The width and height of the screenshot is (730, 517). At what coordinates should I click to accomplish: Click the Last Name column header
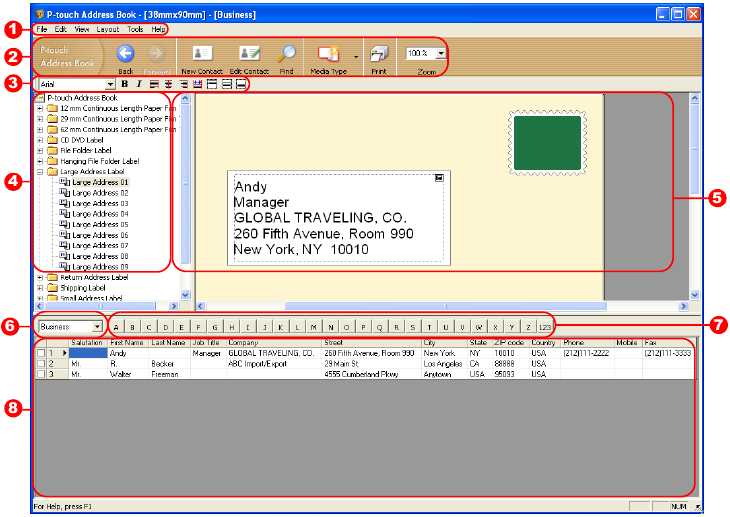point(170,343)
